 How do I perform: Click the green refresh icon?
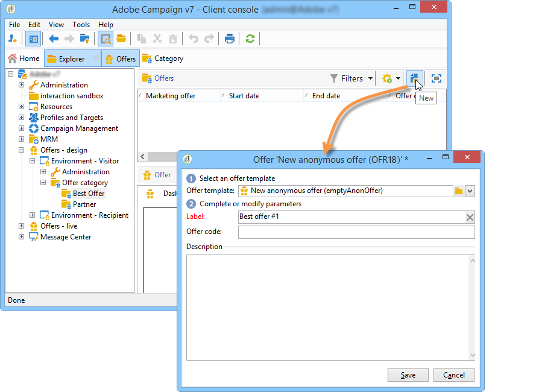250,39
